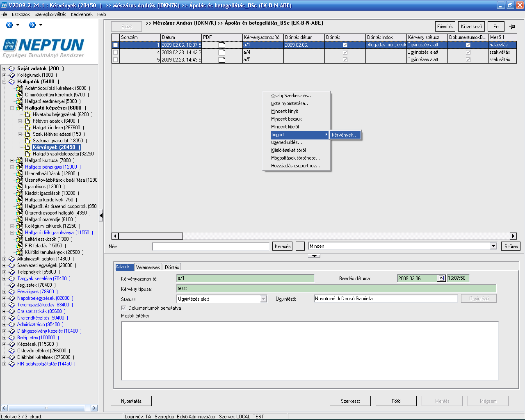Collapse the Hallgató képzései node
This screenshot has width=525, height=420.
coord(12,108)
